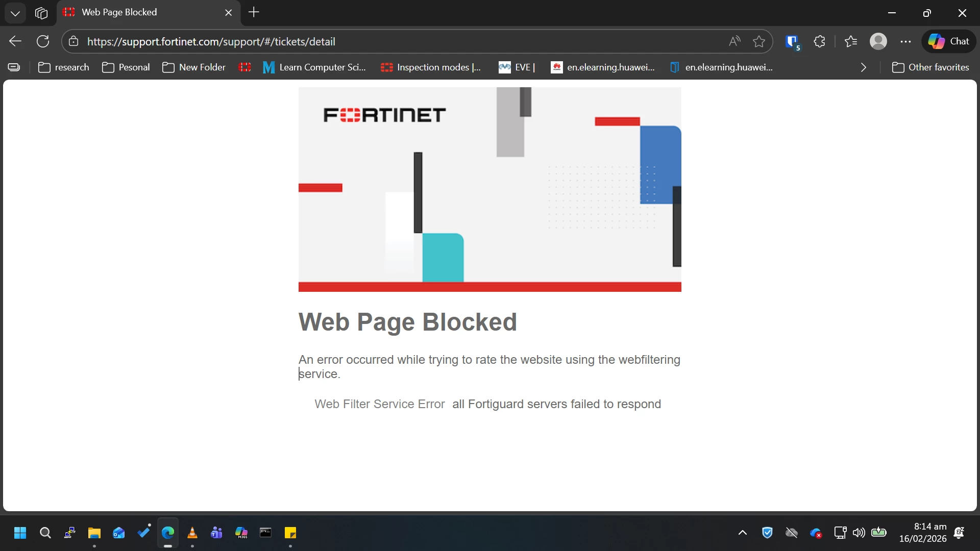View site information lock icon
The width and height of the screenshot is (980, 551).
pos(73,41)
